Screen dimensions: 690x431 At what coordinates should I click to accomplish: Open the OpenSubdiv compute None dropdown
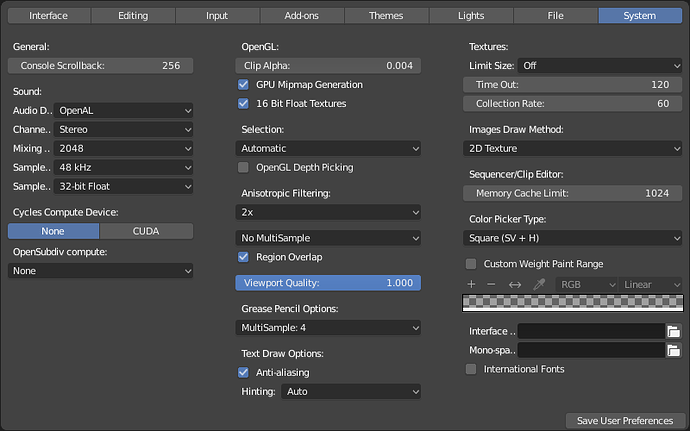pyautogui.click(x=100, y=271)
